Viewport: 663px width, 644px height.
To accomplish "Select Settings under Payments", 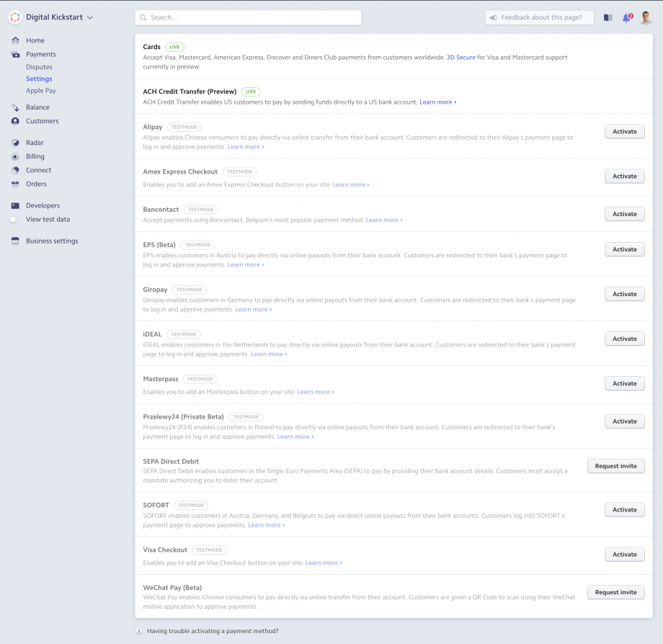I will click(x=39, y=79).
